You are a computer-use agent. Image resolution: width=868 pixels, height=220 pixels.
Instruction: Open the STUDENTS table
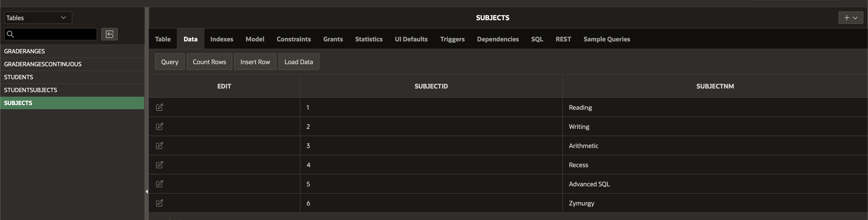click(x=72, y=77)
